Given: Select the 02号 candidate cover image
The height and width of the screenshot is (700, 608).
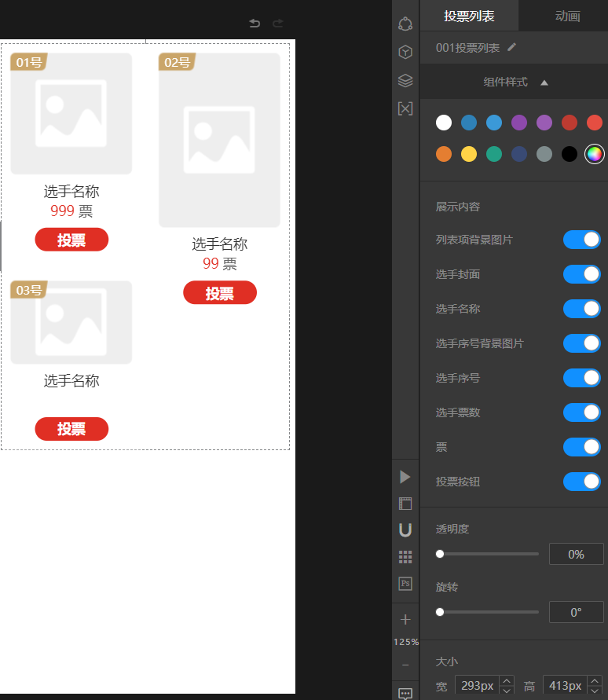Looking at the screenshot, I should (220, 140).
